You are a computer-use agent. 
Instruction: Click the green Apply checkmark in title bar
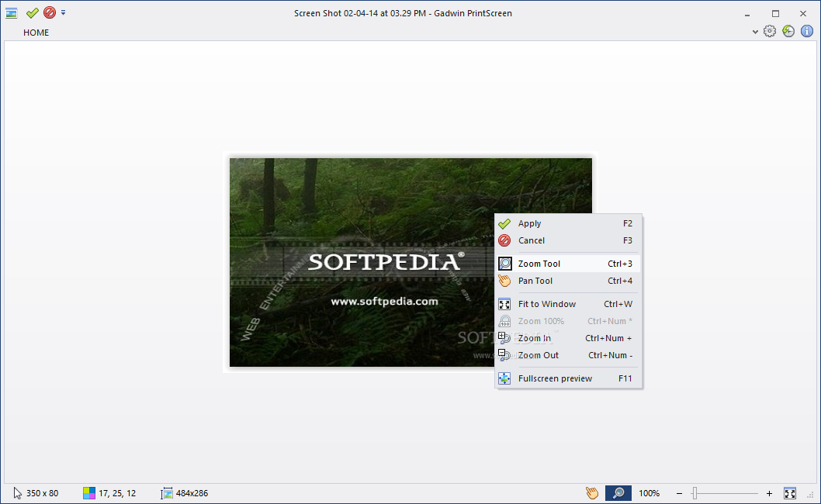pos(33,12)
